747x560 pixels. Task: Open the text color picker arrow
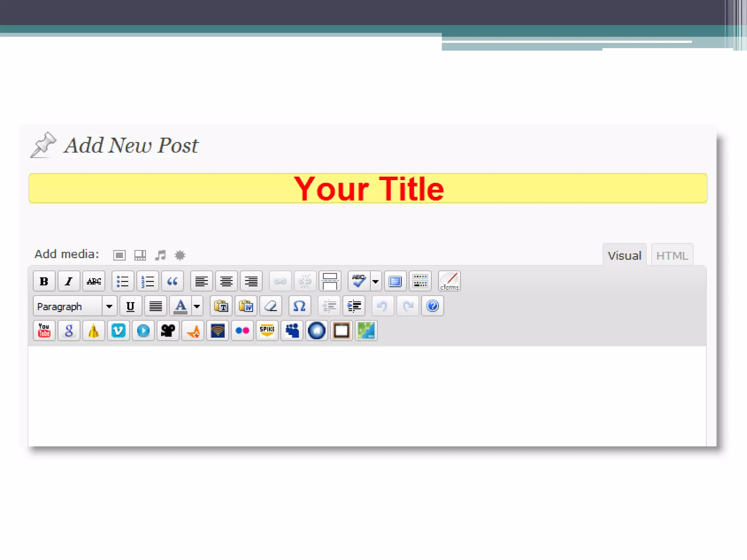(197, 306)
